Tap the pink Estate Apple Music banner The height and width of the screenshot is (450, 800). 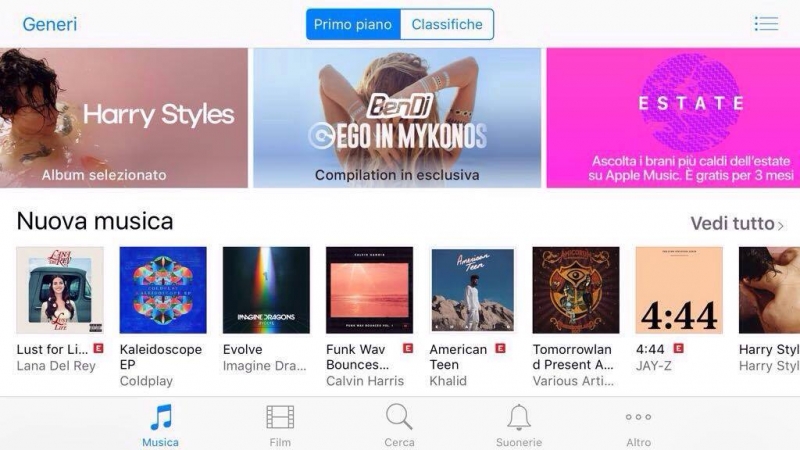click(673, 118)
